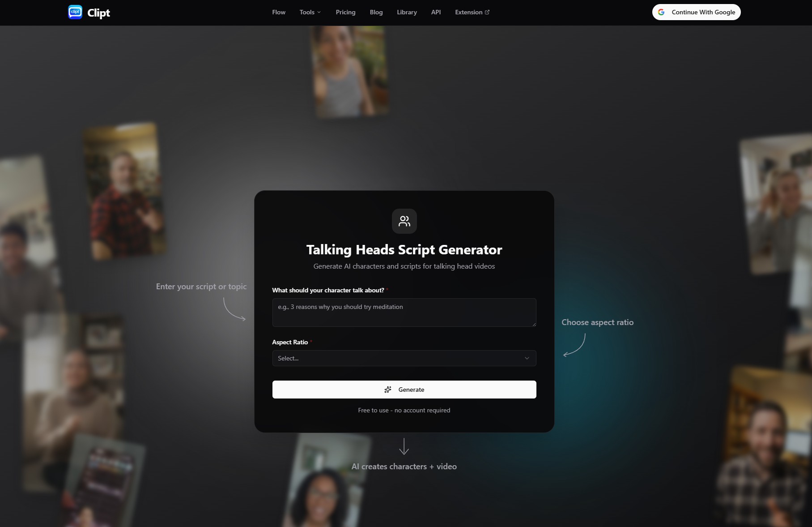Click the blurred woman thumbnail at top
This screenshot has height=527, width=812.
pos(350,72)
